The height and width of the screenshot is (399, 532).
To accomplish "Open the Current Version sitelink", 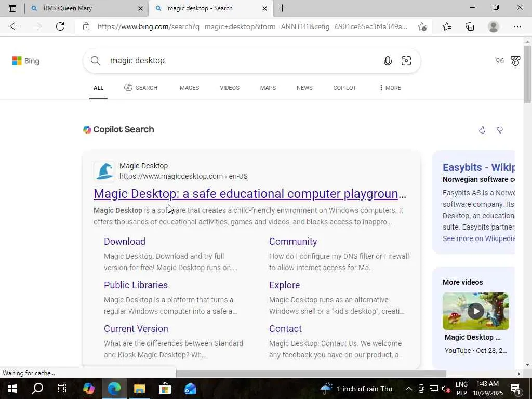I will 136,329.
